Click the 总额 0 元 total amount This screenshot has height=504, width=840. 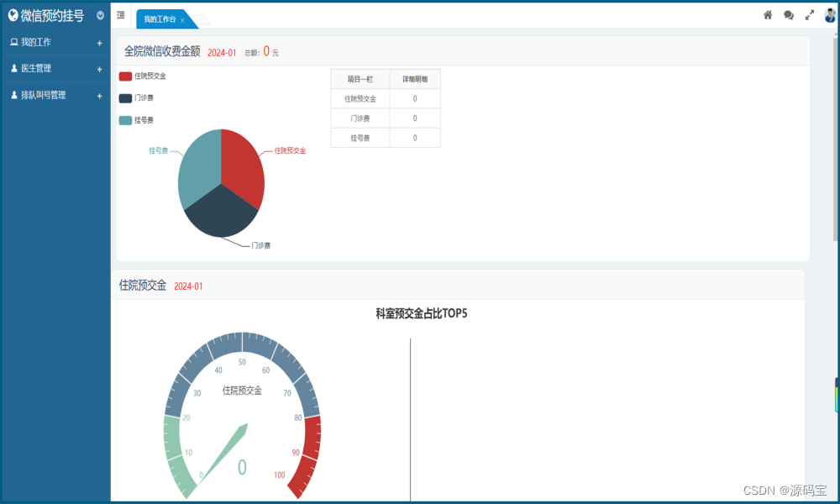[261, 52]
